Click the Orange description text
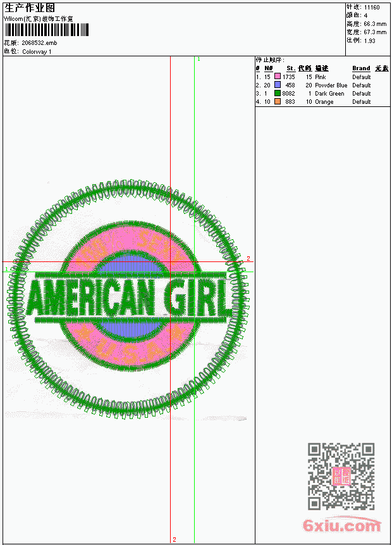392x545 pixels. (324, 102)
